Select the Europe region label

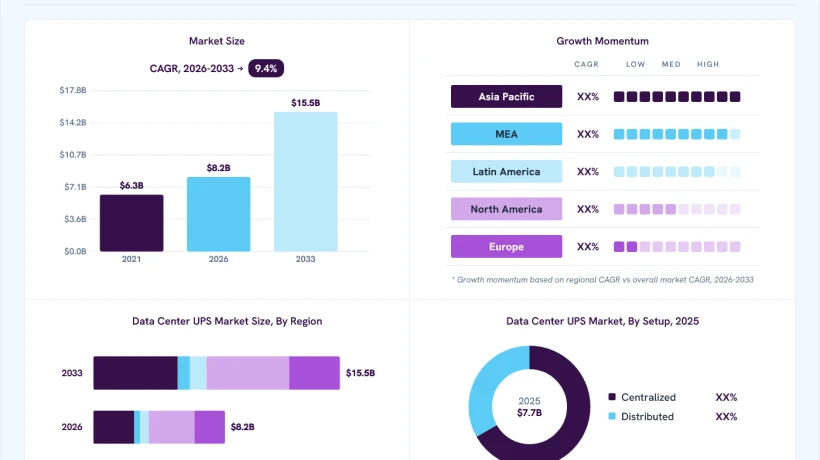click(506, 247)
